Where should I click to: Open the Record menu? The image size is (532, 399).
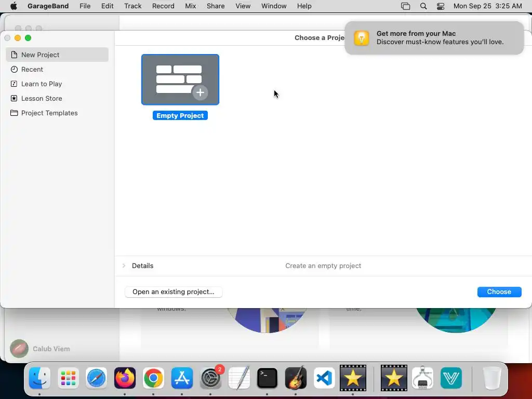tap(163, 6)
